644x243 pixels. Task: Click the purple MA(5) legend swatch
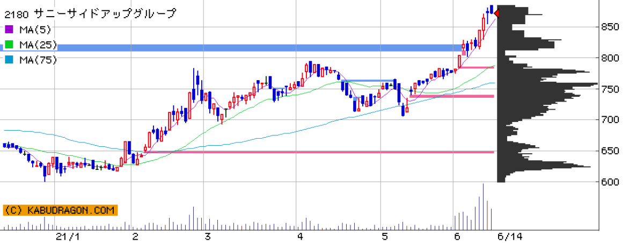(x=9, y=30)
